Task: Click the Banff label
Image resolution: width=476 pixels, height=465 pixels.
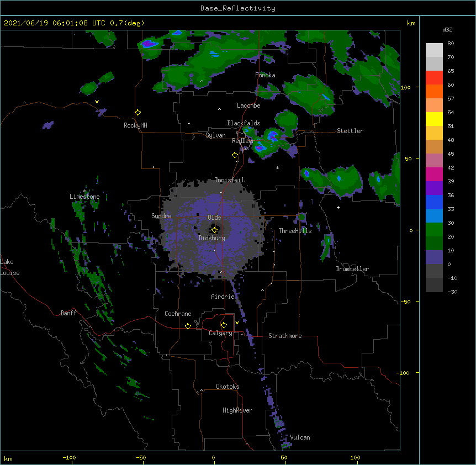Action: [68, 313]
